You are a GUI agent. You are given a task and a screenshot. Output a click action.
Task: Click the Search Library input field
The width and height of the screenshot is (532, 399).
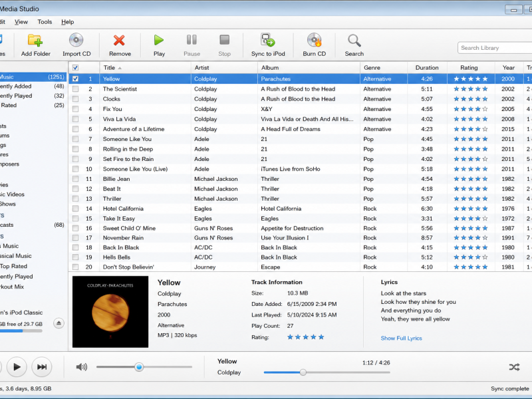[x=495, y=48]
